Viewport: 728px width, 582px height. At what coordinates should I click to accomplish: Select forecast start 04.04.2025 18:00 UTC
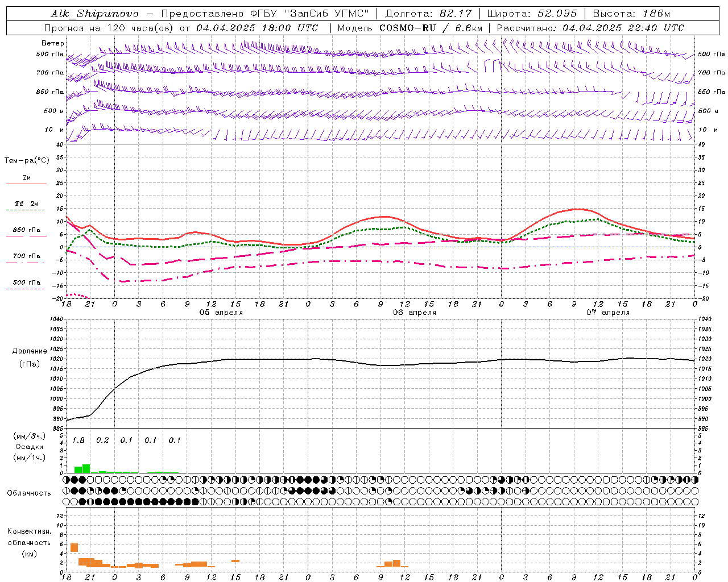(257, 28)
